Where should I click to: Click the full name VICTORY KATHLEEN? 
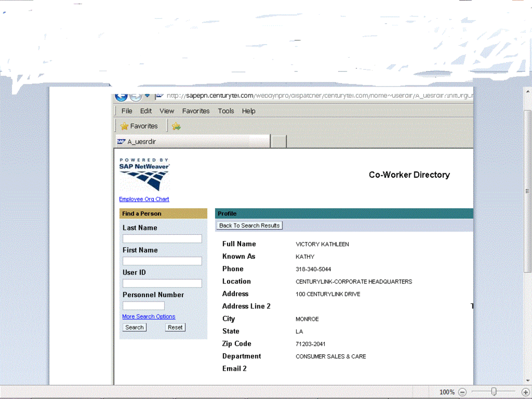[322, 244]
